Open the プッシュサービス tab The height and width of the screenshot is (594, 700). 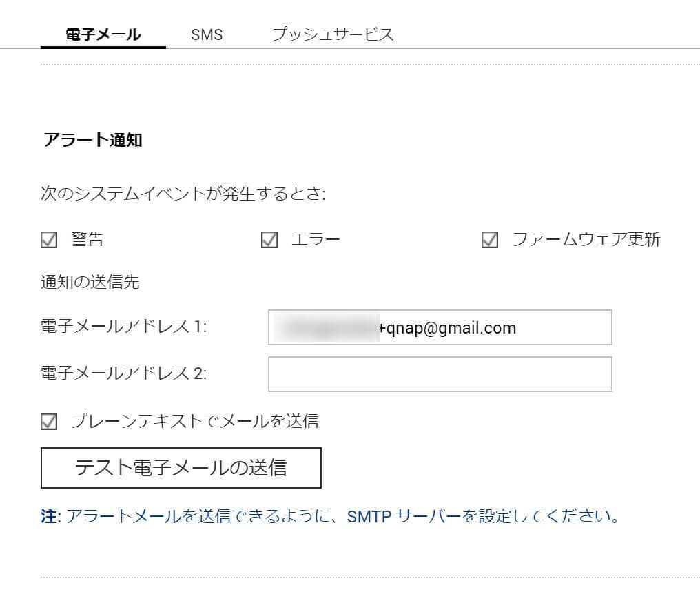tap(333, 34)
